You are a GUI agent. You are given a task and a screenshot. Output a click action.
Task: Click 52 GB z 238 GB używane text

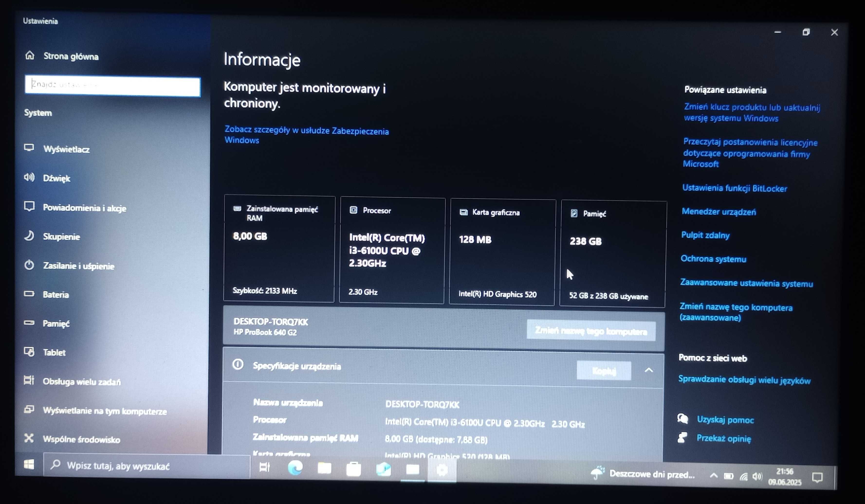(x=608, y=296)
